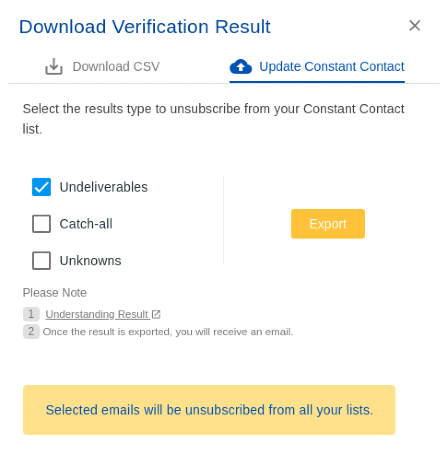Screen dimensions: 448x467
Task: Click the Undeliverables label text
Action: (104, 187)
